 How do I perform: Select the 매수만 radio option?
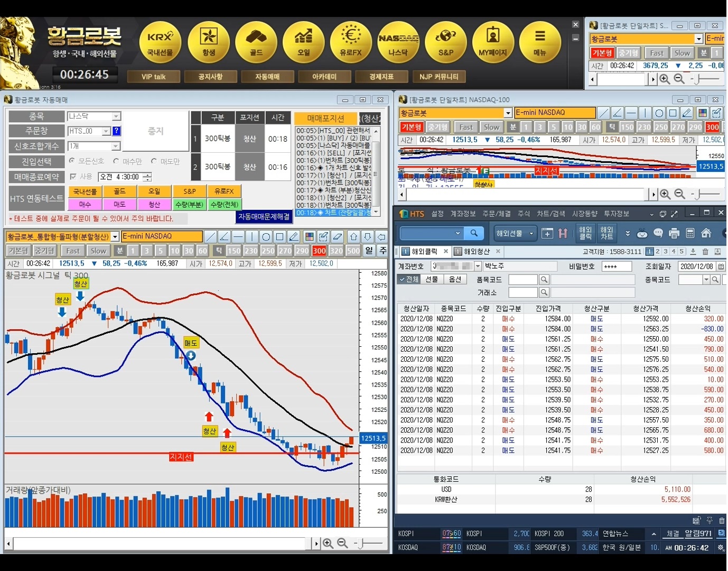point(116,161)
